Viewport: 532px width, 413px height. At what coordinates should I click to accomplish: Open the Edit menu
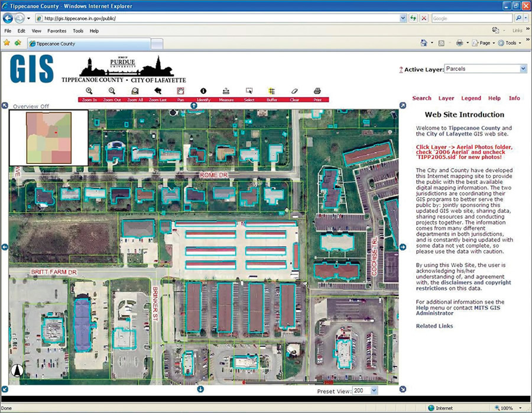pyautogui.click(x=21, y=31)
